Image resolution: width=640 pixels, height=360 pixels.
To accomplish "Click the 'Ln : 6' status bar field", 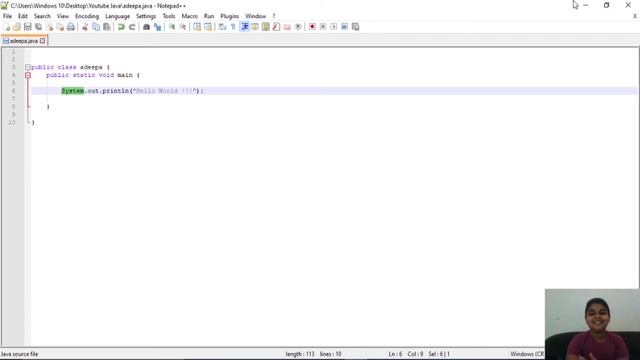I will tap(395, 354).
